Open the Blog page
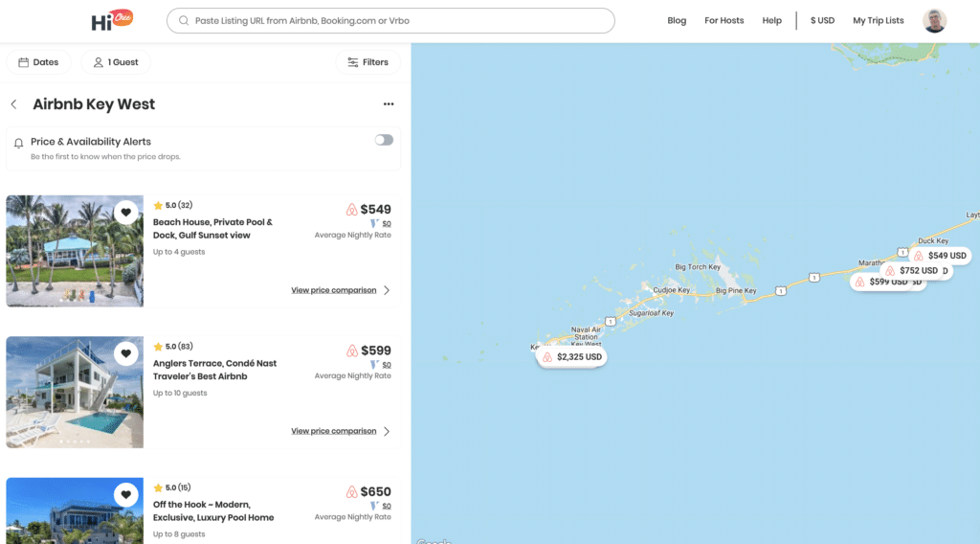 point(677,21)
